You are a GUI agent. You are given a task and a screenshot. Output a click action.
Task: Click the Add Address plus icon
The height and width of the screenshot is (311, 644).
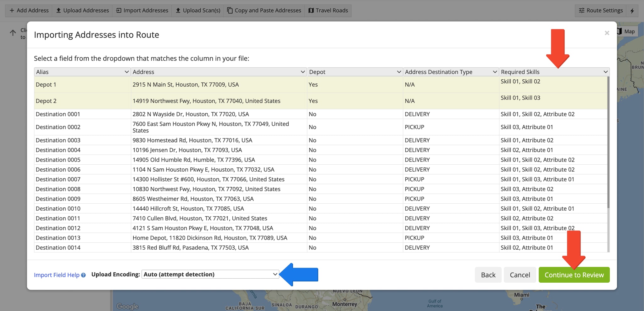(12, 10)
